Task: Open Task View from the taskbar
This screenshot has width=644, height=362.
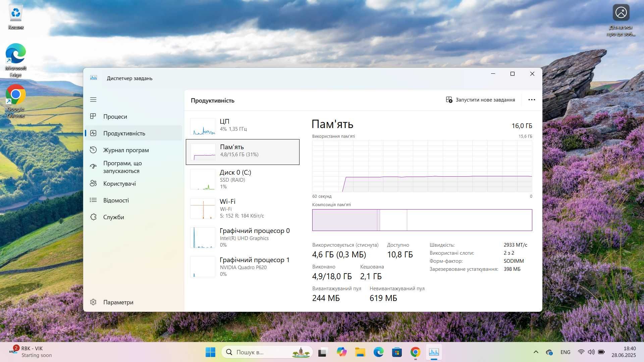Action: (323, 352)
